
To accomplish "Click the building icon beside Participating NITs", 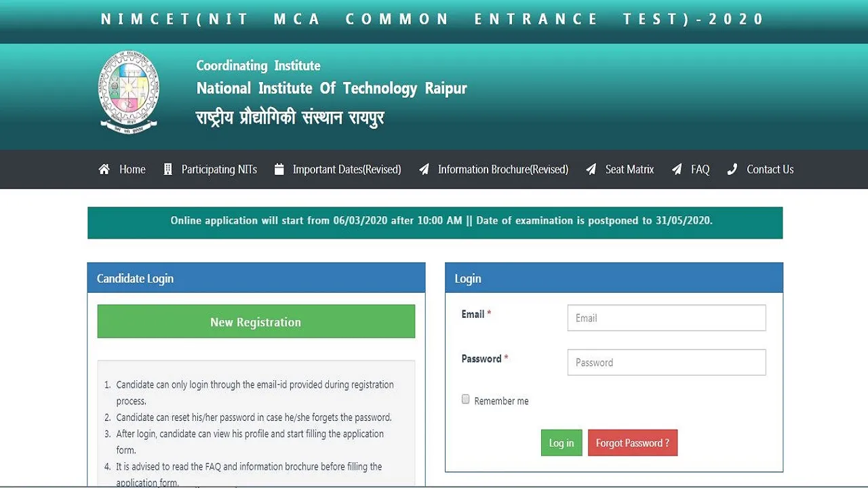I will pyautogui.click(x=168, y=169).
